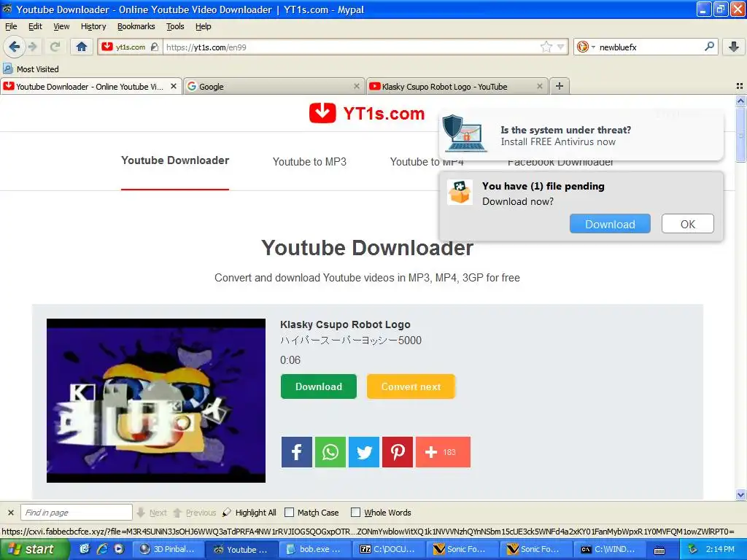Enable the Whole Words checkbox

point(355,513)
